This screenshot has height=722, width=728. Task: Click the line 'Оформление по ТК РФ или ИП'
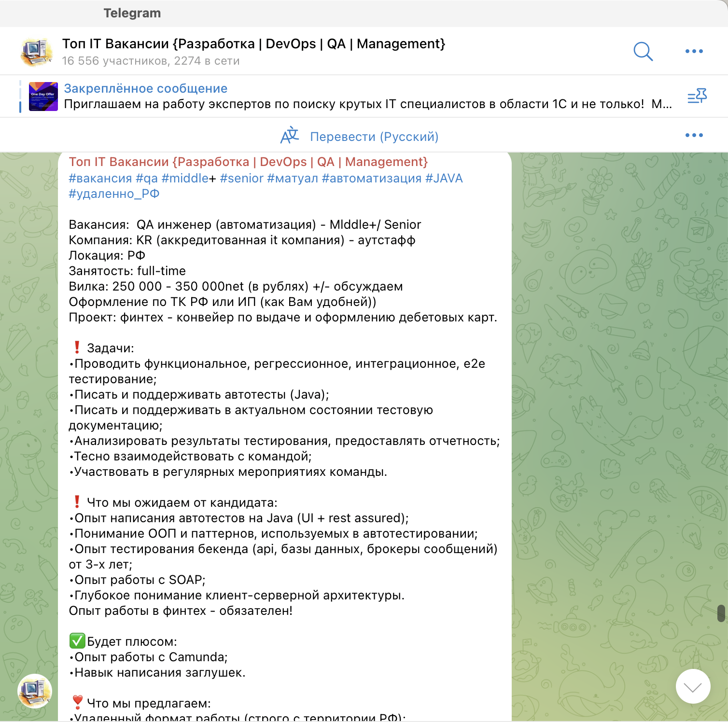pos(223,302)
